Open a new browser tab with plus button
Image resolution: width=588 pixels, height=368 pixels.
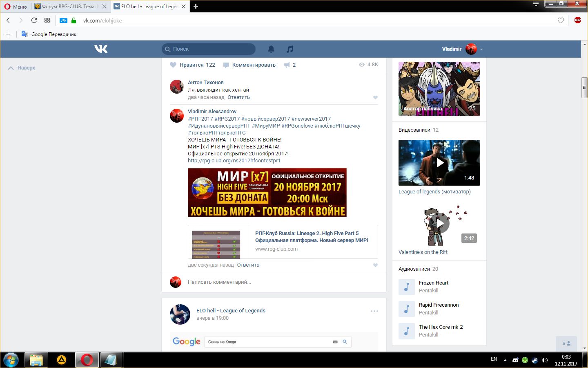(196, 7)
